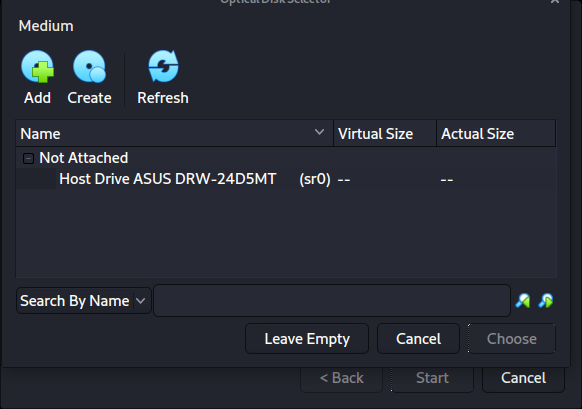Click the Leave Empty button
Image resolution: width=582 pixels, height=409 pixels.
tap(307, 339)
